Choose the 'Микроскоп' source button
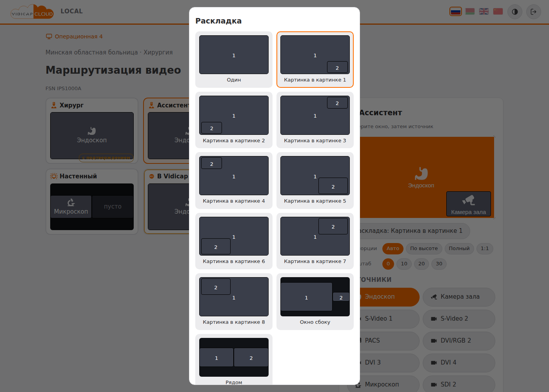 tap(383, 385)
